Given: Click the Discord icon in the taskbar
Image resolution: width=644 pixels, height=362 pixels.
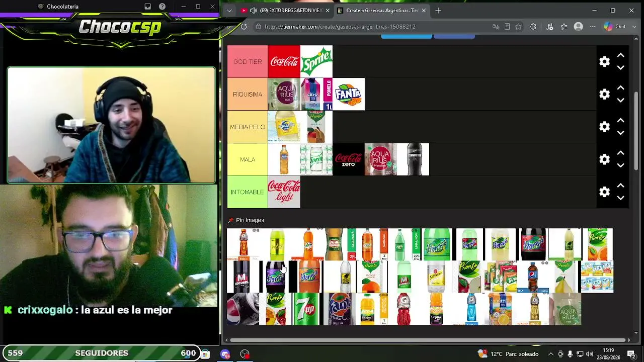Looking at the screenshot, I should click(x=225, y=354).
